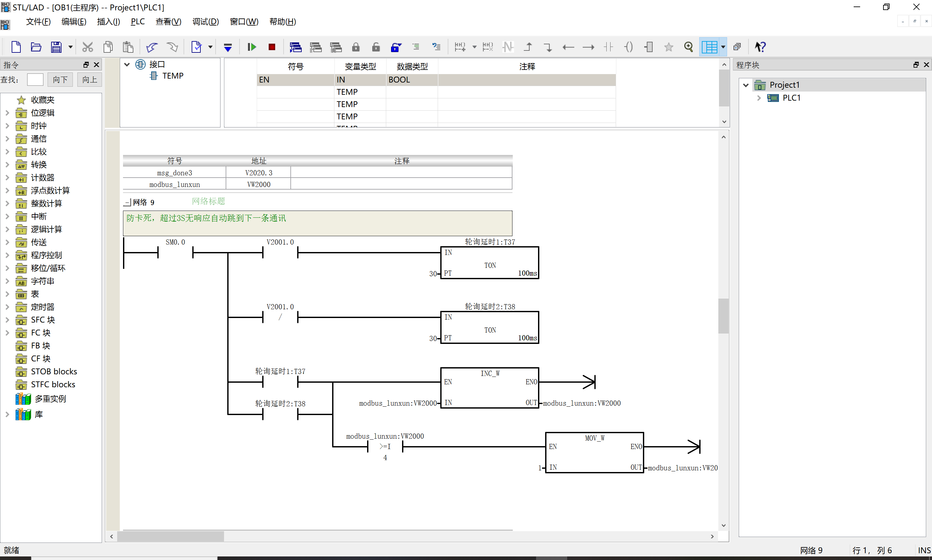Click the ladder editor vertical scrollbar thumb
Viewport: 932px width, 560px height.
pyautogui.click(x=723, y=316)
